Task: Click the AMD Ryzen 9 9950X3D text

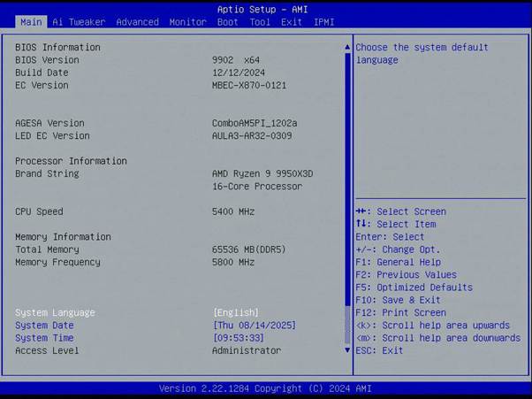Action: 262,174
